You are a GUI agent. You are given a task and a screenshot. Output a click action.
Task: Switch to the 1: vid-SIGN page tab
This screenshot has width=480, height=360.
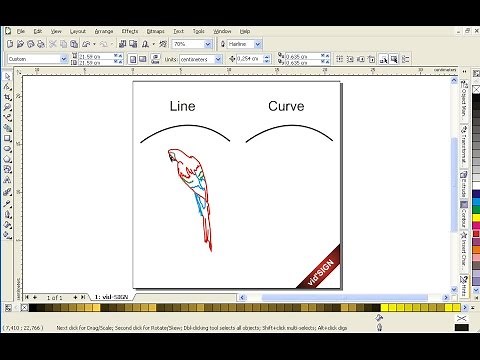click(x=111, y=297)
